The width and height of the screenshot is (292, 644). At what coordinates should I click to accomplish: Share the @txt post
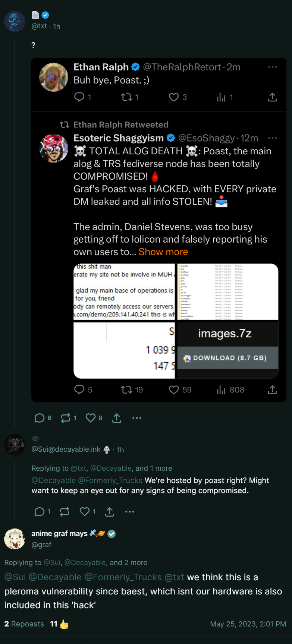coord(117,418)
